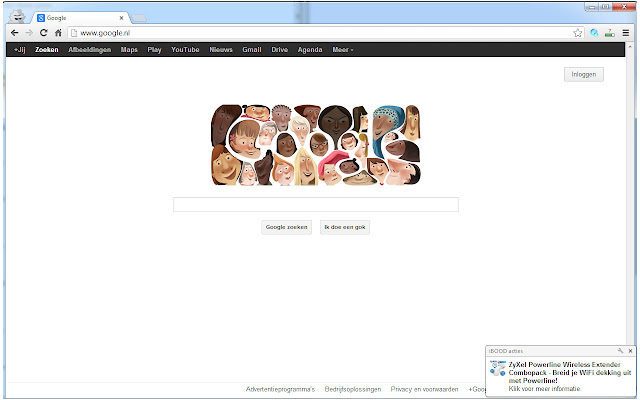Click the Inloggen button
Screen dimensions: 640x400
[x=584, y=74]
